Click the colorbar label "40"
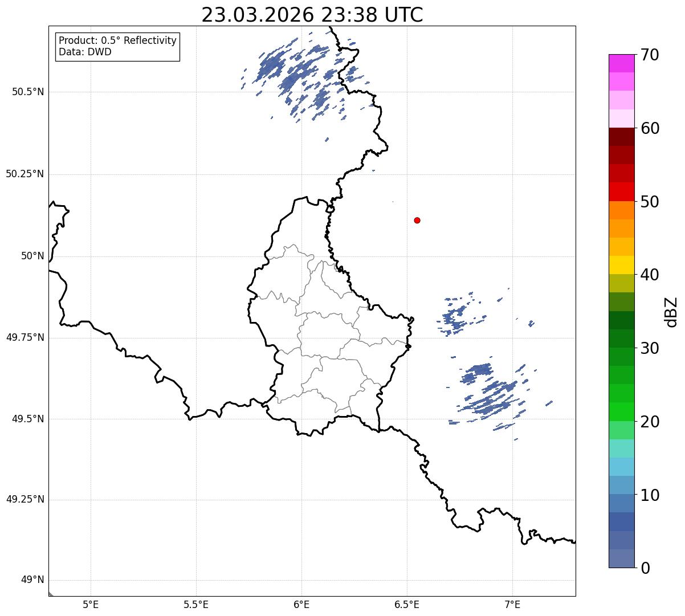This screenshot has height=616, width=685. [x=650, y=275]
